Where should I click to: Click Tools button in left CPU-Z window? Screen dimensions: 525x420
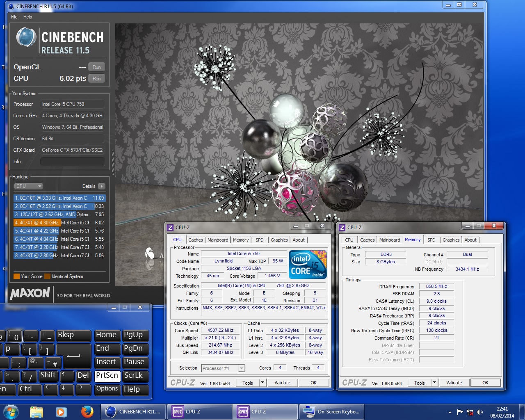[248, 383]
